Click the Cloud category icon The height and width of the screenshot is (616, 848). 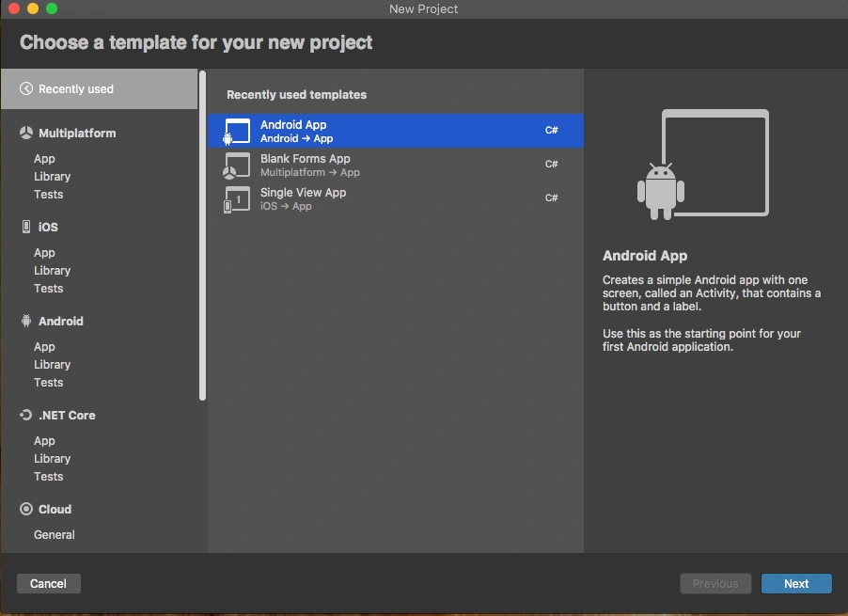click(x=26, y=509)
